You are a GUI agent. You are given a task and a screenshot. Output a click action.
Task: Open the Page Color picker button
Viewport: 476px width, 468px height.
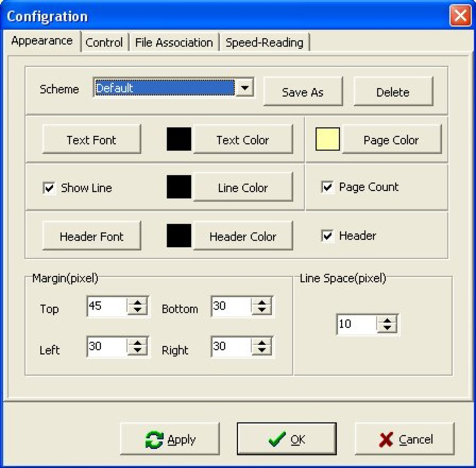tap(392, 139)
